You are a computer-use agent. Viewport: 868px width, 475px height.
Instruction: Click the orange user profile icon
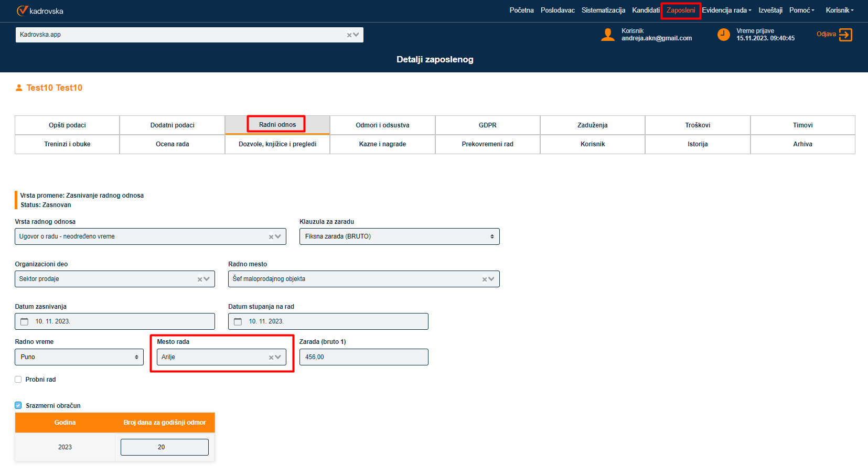(608, 35)
